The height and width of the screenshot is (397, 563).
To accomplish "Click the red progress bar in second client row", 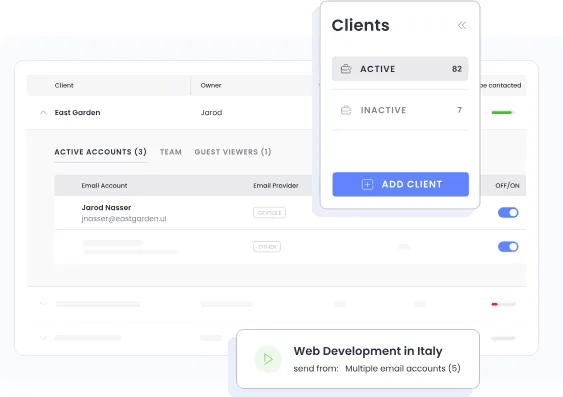I will tap(503, 304).
